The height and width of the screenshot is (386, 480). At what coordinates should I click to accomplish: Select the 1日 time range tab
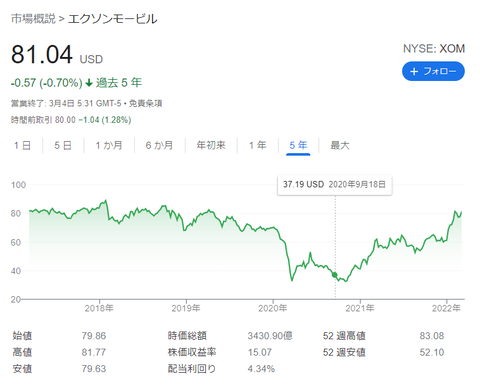click(x=22, y=145)
